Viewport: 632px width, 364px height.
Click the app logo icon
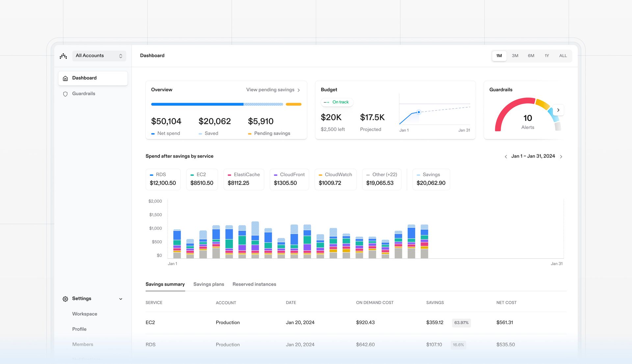click(x=63, y=56)
